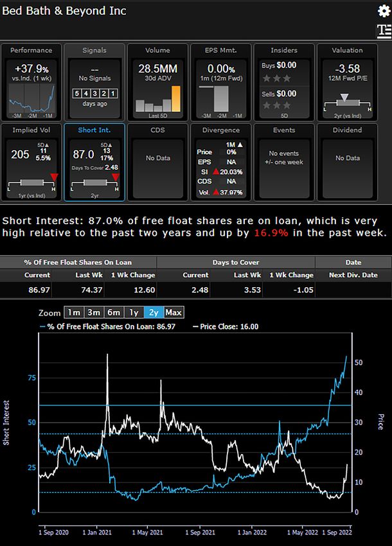This screenshot has width=392, height=546.
Task: Click the 'Price' right axis label
Action: 381,422
